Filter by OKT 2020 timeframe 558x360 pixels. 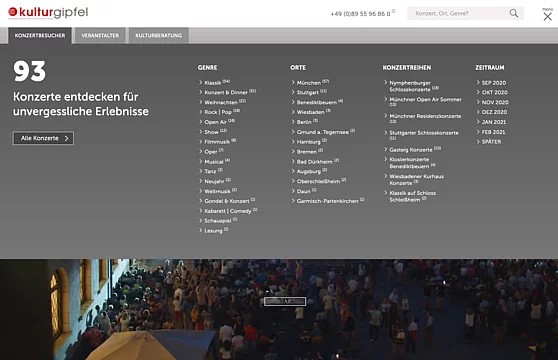point(492,92)
